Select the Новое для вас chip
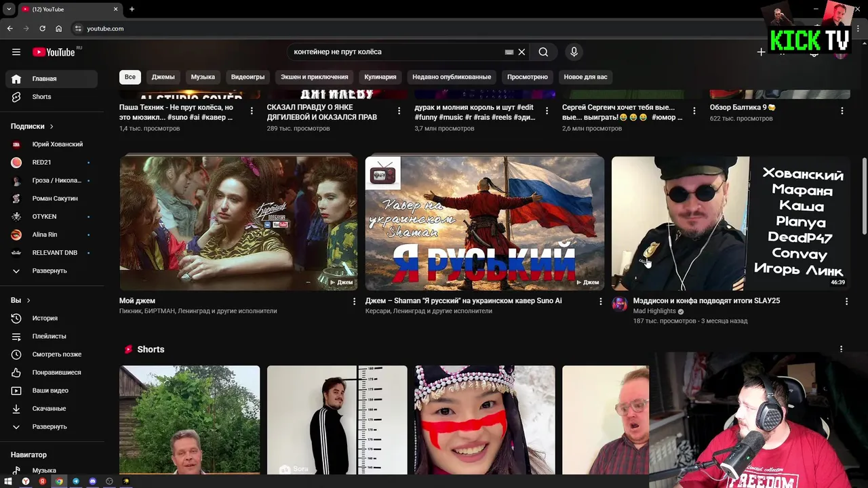This screenshot has width=868, height=488. click(x=585, y=77)
